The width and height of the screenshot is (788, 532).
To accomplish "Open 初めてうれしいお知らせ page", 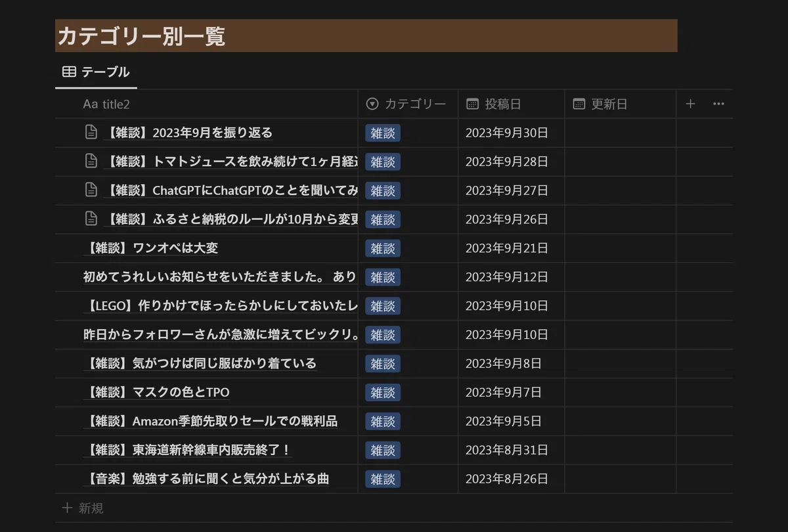I will (220, 277).
